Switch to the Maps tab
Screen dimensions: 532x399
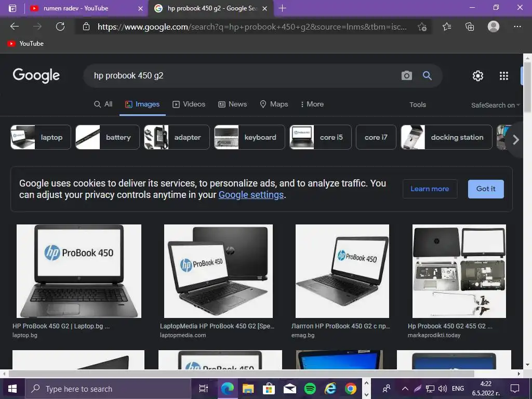click(274, 104)
